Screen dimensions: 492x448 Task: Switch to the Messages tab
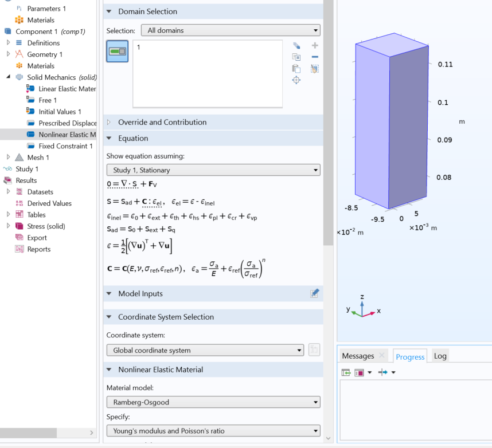point(358,356)
